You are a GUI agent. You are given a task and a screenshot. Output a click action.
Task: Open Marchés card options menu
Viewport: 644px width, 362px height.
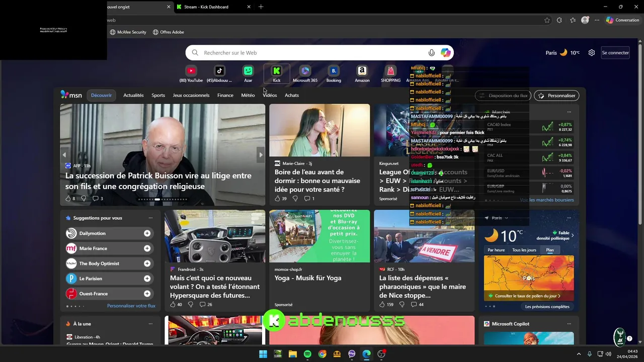point(569,112)
